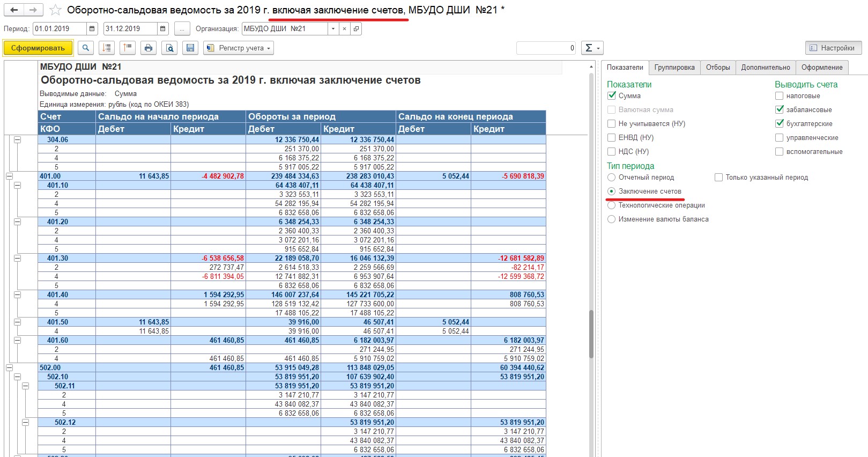Toggle 'Только указанный период' checkbox
This screenshot has width=868, height=457.
click(718, 178)
